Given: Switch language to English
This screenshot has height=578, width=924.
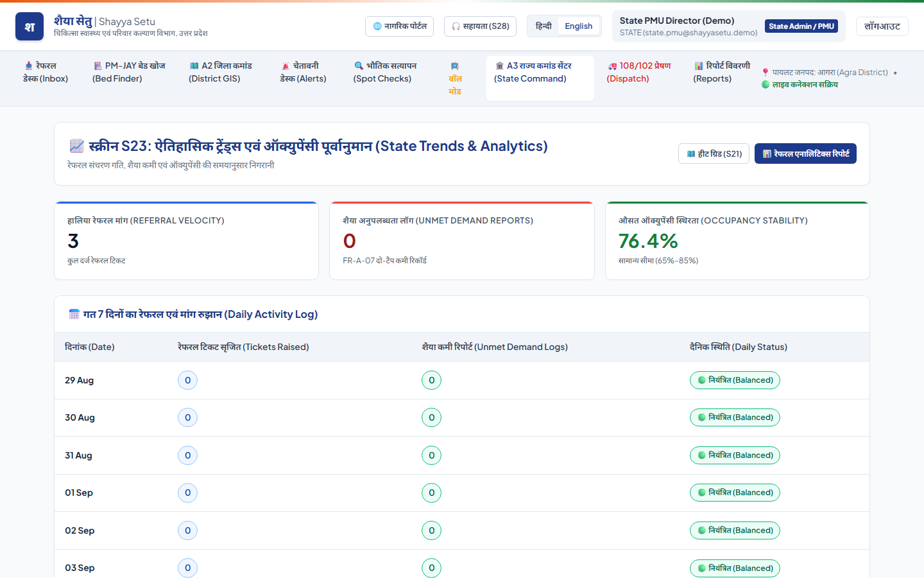Looking at the screenshot, I should click(579, 26).
